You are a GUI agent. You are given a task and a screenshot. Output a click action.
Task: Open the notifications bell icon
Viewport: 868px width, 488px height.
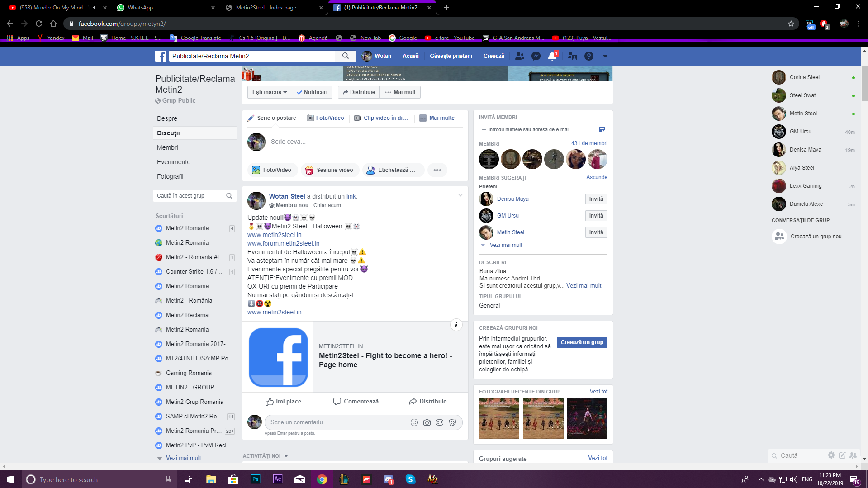552,56
